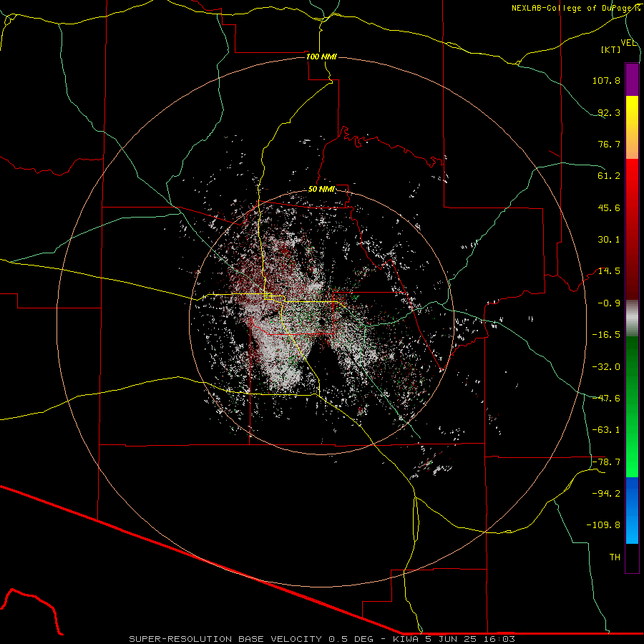Click the -0.9 scale value
The width and height of the screenshot is (644, 644).
click(609, 303)
